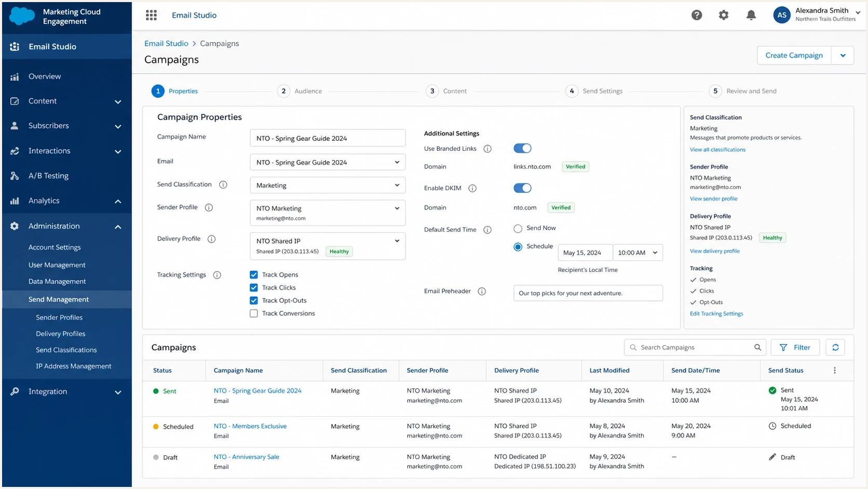868x489 pixels.
Task: Click the Overview bar chart icon
Action: coord(15,77)
